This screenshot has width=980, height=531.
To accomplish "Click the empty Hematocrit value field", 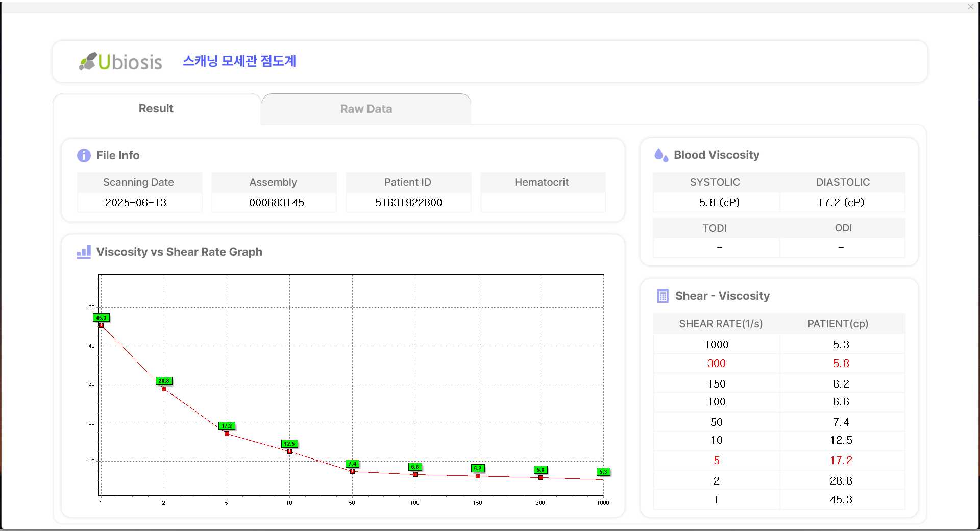I will pyautogui.click(x=543, y=203).
